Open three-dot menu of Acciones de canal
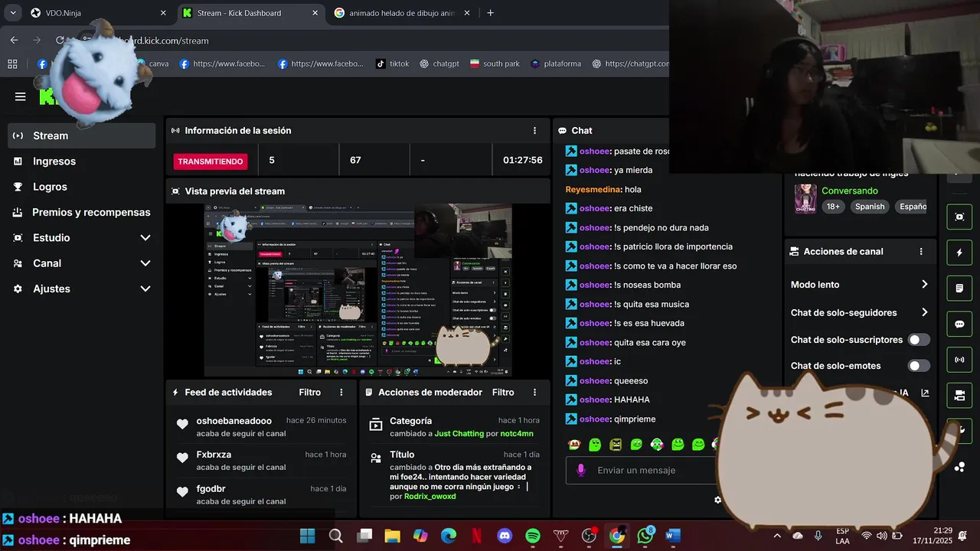The width and height of the screenshot is (980, 551). [x=921, y=251]
